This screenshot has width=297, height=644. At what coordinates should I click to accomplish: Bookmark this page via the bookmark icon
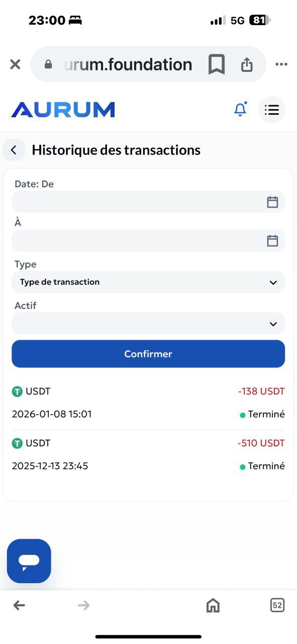click(216, 64)
